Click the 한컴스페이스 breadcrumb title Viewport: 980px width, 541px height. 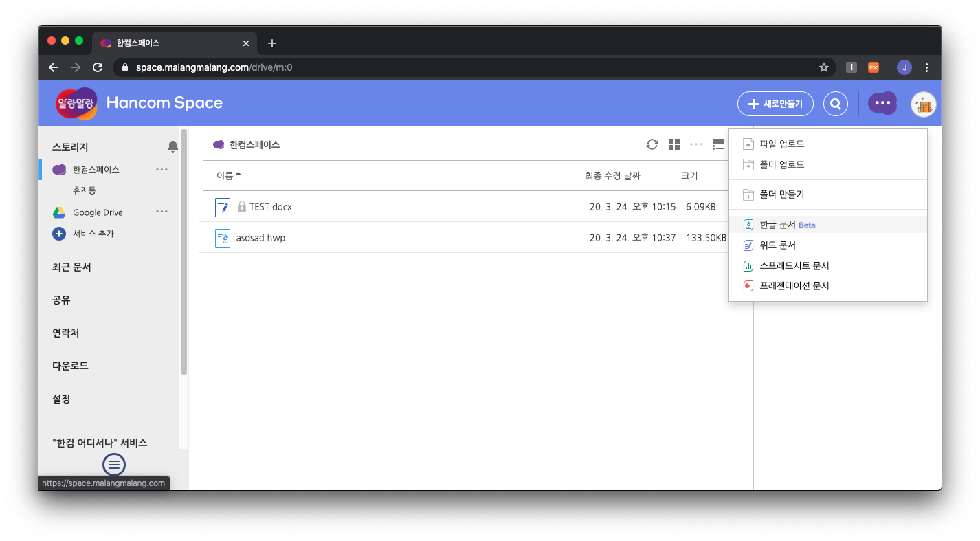pyautogui.click(x=254, y=145)
